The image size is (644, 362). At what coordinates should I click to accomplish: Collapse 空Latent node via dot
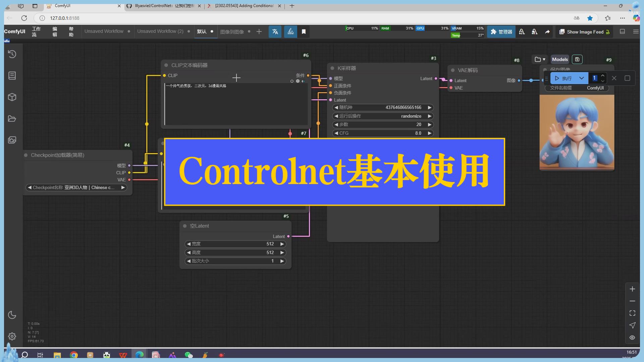click(185, 226)
